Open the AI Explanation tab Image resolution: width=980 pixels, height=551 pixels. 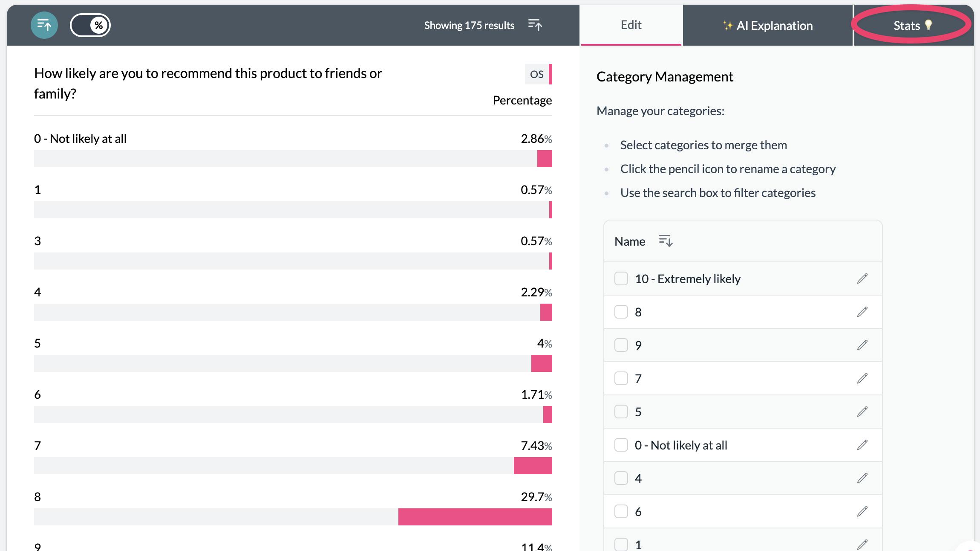tap(768, 26)
